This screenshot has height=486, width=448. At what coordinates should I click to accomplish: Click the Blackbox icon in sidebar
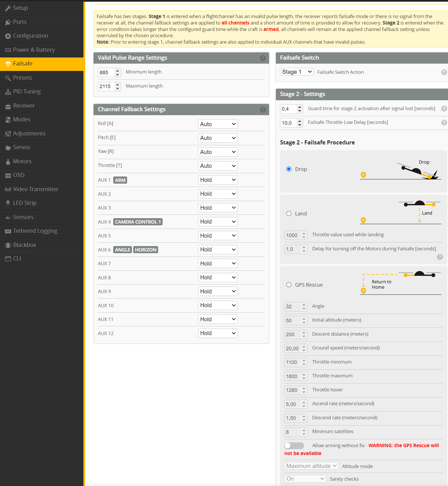pos(8,245)
